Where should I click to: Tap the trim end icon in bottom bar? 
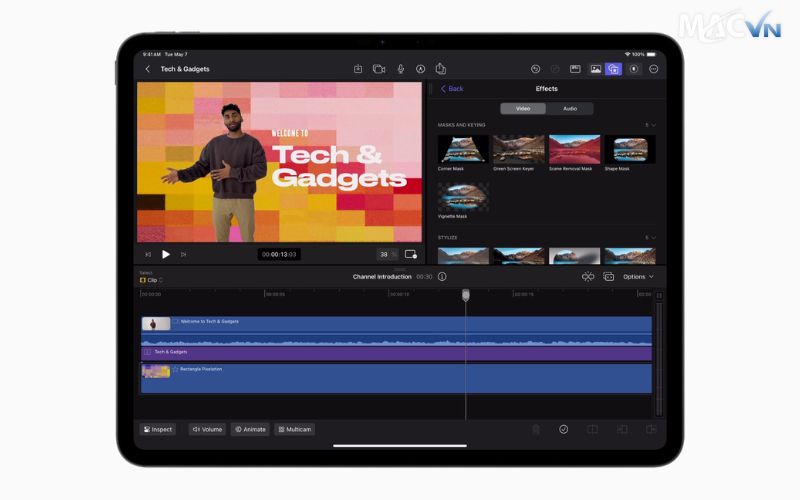tap(651, 430)
